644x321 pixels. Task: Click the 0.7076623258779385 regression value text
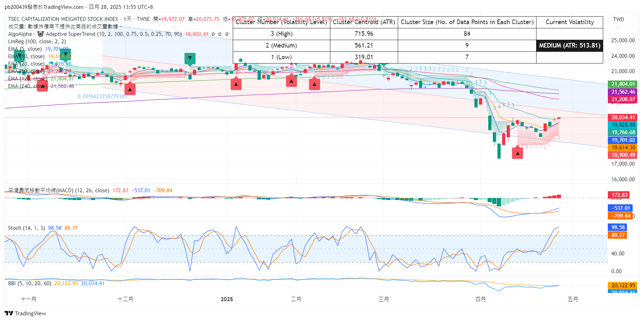(x=102, y=96)
